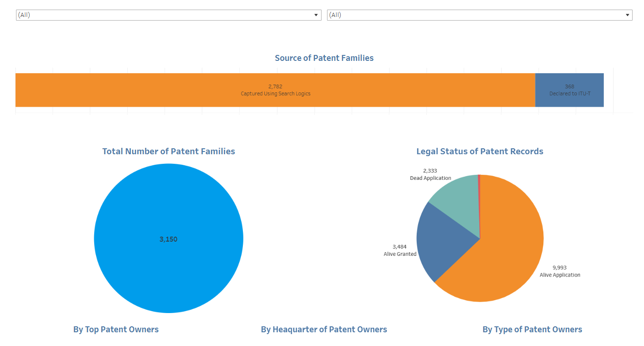Click the '3,150' total families value
The image size is (644, 346).
(168, 239)
